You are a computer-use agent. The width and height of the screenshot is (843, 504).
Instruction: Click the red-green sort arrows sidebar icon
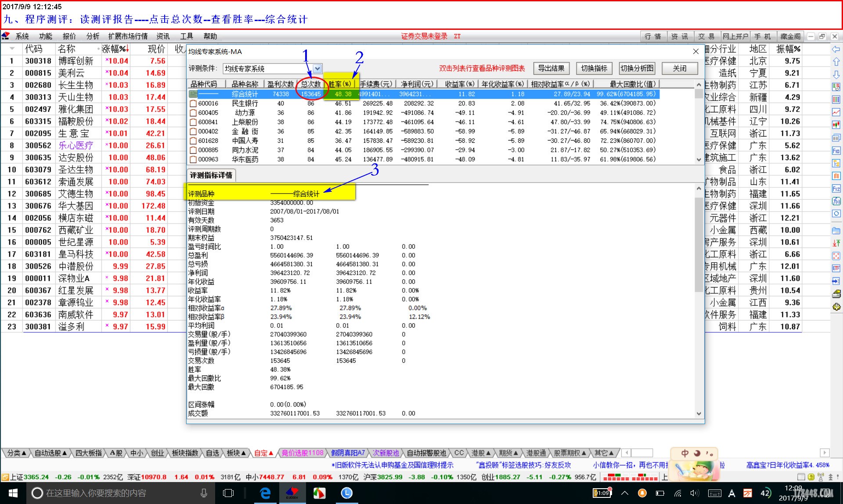point(836,243)
